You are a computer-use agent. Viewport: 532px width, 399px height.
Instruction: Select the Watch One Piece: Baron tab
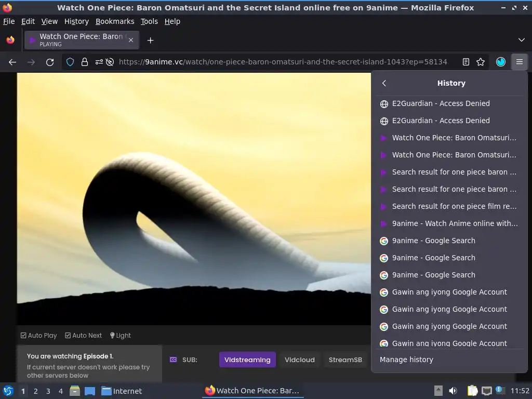(x=82, y=40)
